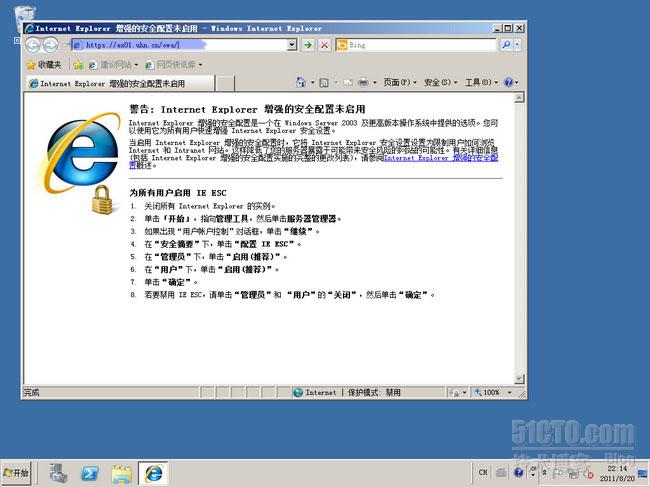650x487 pixels.
Task: Show hidden tray icons with the chevron
Action: (x=544, y=472)
